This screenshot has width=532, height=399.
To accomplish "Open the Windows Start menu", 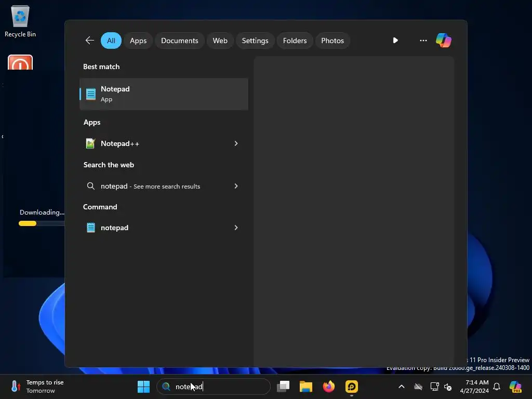I will pos(143,387).
